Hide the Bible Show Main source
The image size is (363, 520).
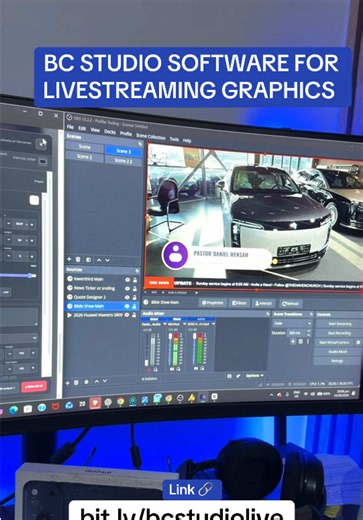tap(127, 306)
